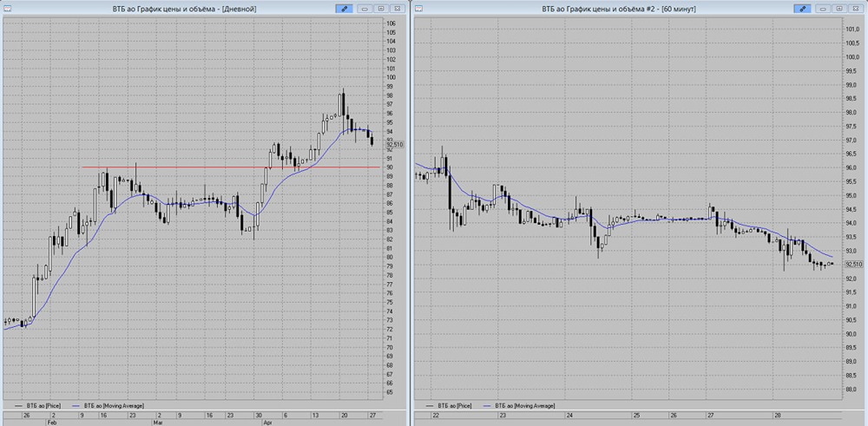Minimize the Дневной chart window
This screenshot has height=426, width=868.
(365, 9)
